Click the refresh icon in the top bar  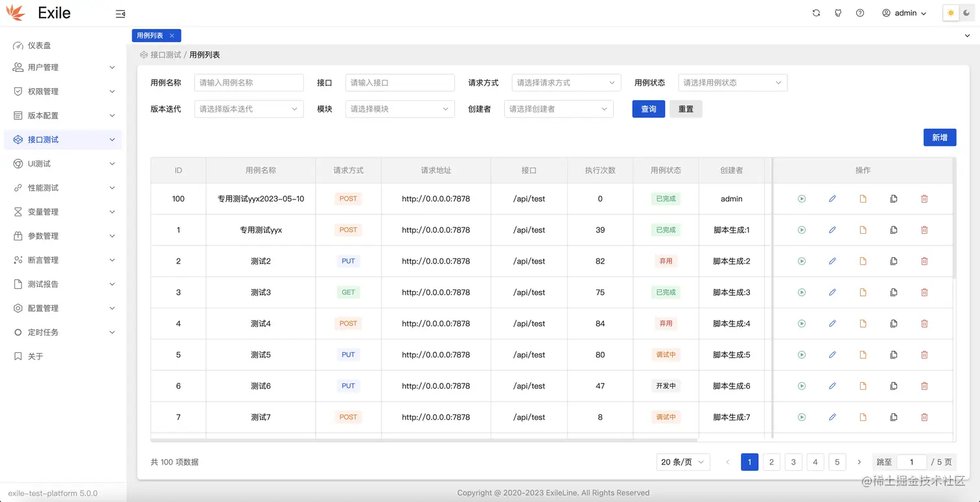816,12
